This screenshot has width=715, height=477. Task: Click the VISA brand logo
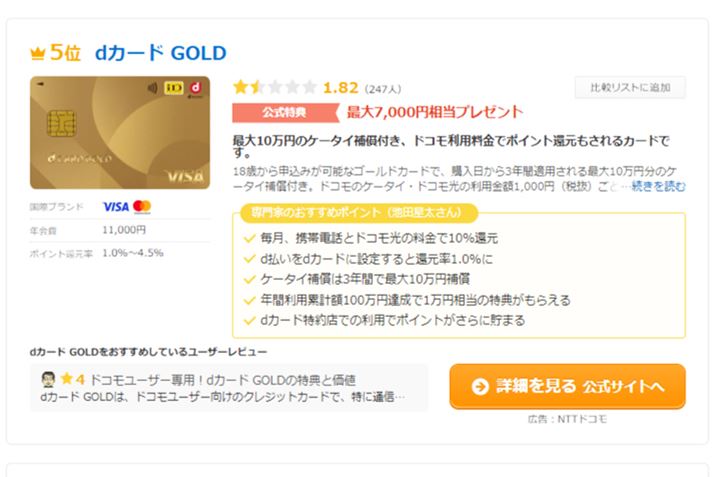(x=116, y=207)
